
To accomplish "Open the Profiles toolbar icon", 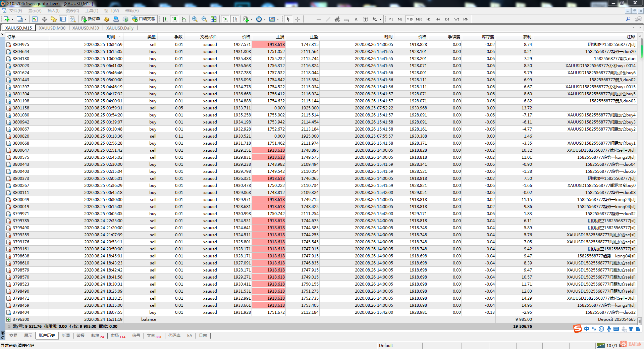I will pyautogui.click(x=20, y=19).
